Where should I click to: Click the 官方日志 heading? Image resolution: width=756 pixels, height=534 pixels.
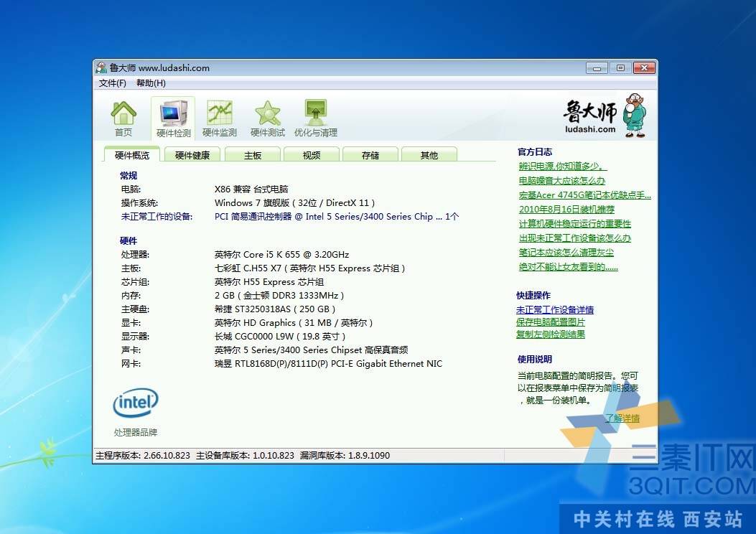[x=535, y=152]
